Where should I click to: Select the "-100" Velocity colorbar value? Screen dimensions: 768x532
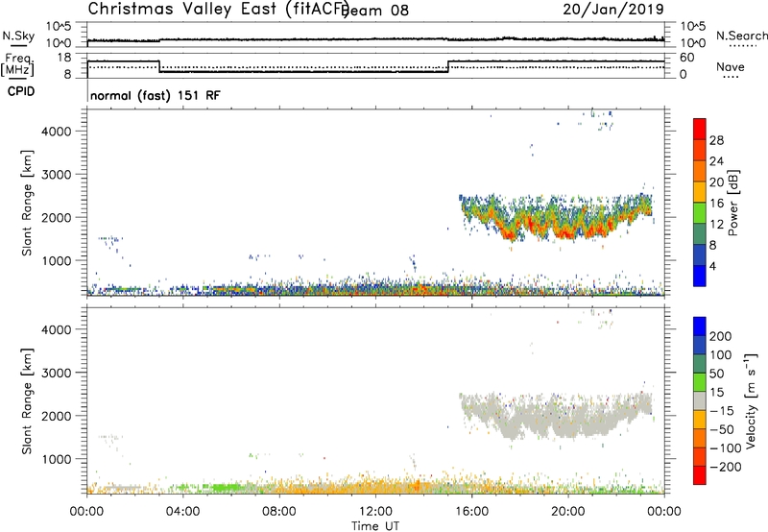[725, 447]
